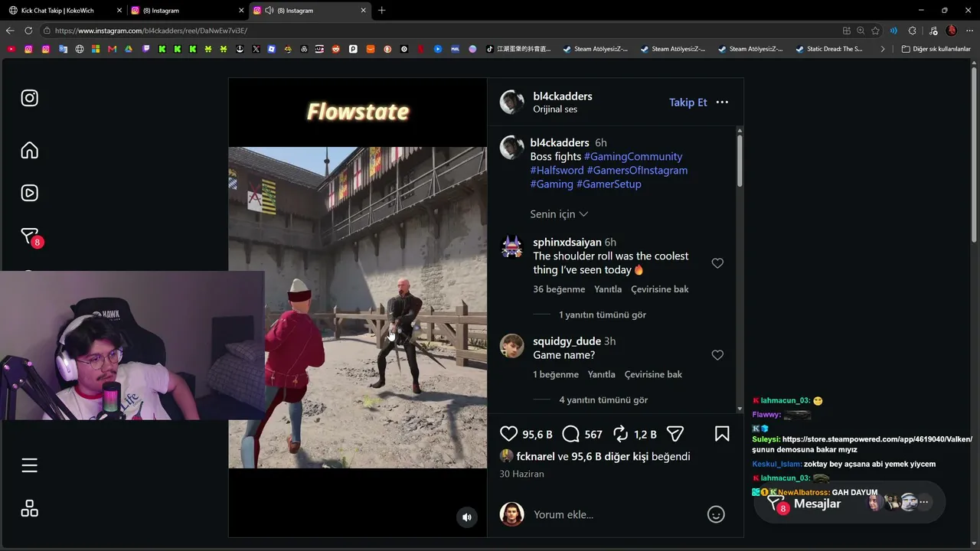Open the 'Orijinal ses' audio page
Image resolution: width=980 pixels, height=551 pixels.
pyautogui.click(x=555, y=109)
